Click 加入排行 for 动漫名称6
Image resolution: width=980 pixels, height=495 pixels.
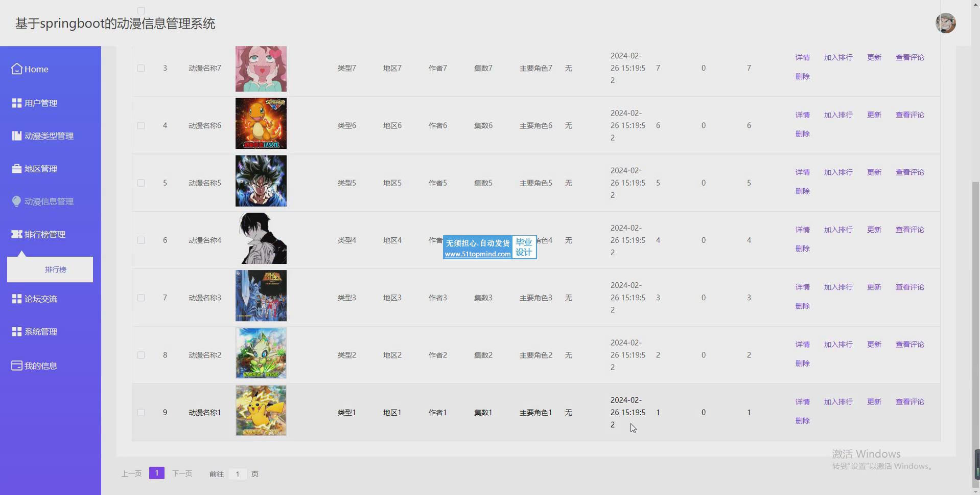(x=838, y=115)
